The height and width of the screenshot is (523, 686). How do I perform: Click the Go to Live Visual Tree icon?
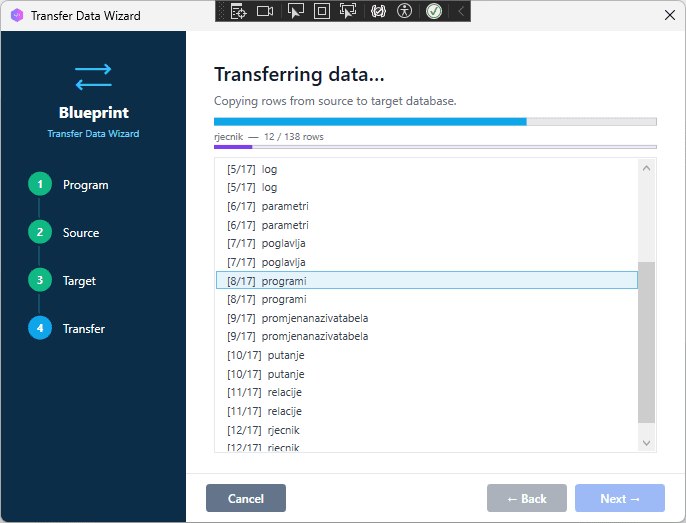[238, 11]
